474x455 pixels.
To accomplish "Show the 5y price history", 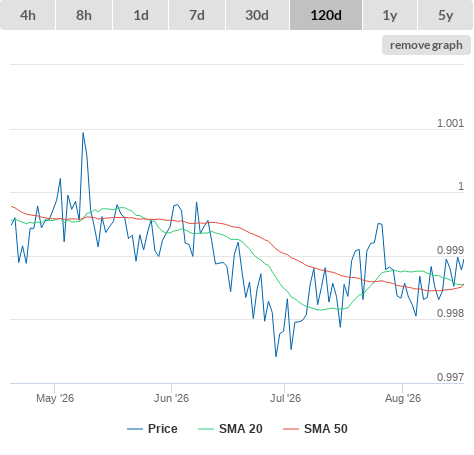I will 446,15.
